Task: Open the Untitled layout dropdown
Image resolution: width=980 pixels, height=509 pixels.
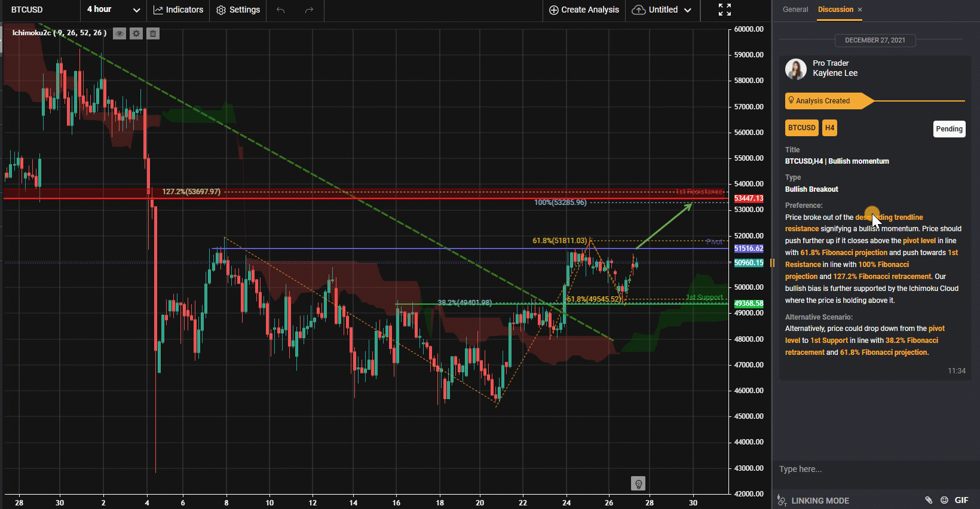Action: pyautogui.click(x=662, y=10)
